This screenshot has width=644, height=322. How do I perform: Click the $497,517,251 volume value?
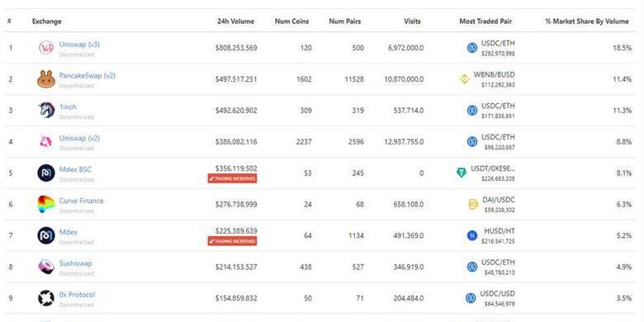[x=236, y=79]
